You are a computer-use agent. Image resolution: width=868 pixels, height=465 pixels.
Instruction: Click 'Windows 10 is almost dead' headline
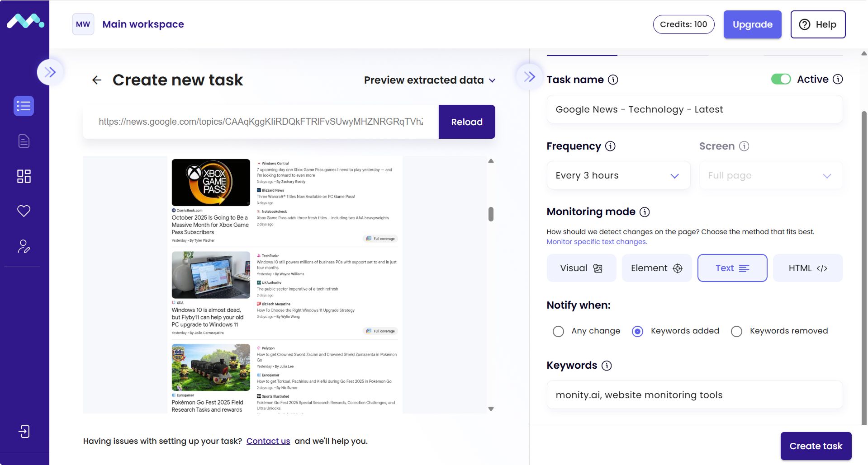[x=207, y=317]
